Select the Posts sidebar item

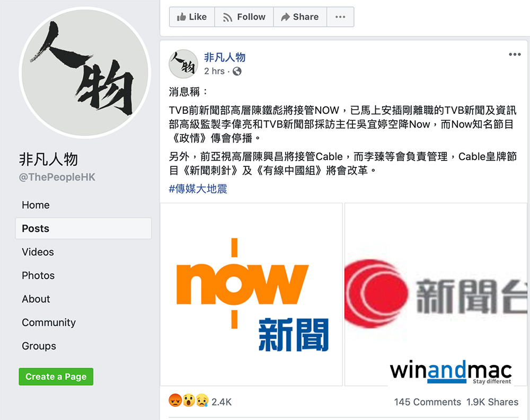tap(83, 228)
